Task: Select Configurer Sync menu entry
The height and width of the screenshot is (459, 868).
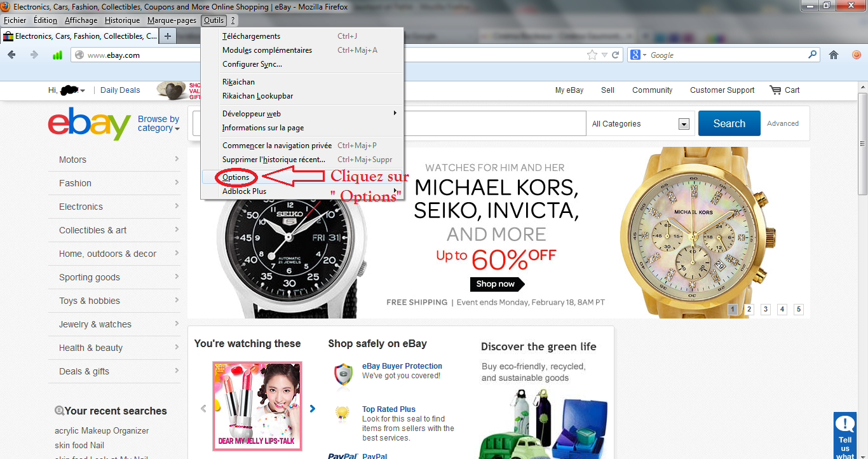Action: (x=302, y=64)
